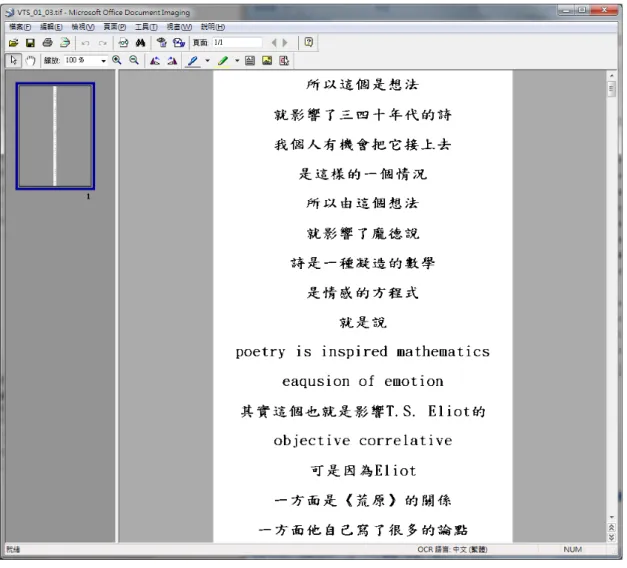Viewport: 627px width, 568px height.
Task: Click the line '是這樣的一個情況'
Action: pos(363,174)
